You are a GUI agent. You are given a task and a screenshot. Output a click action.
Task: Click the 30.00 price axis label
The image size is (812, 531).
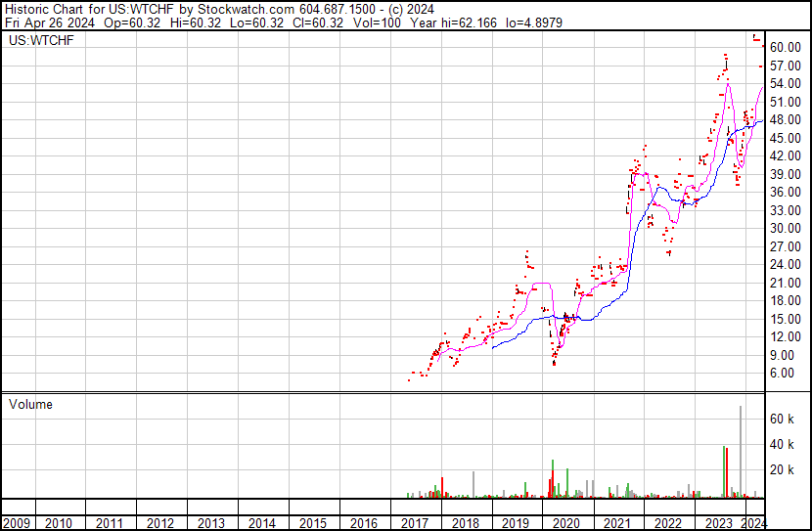786,228
